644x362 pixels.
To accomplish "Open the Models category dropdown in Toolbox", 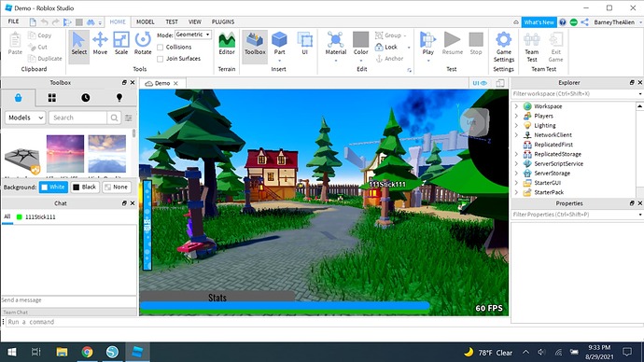I will coord(25,118).
